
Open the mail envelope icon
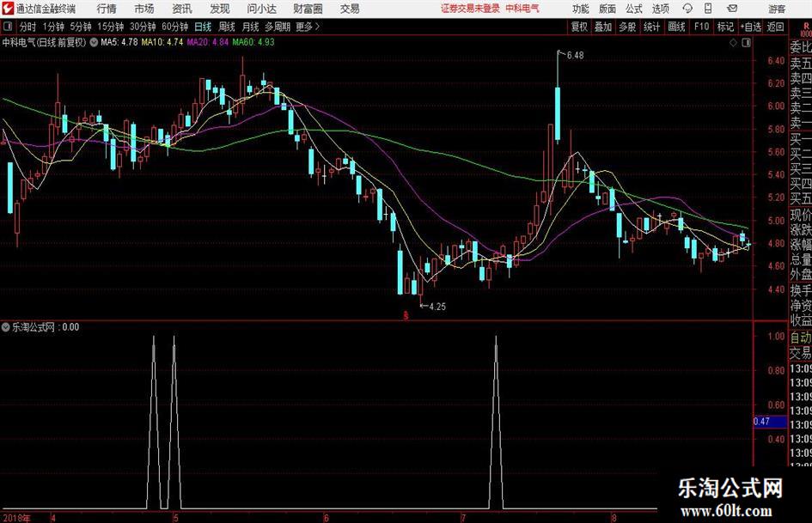point(732,9)
